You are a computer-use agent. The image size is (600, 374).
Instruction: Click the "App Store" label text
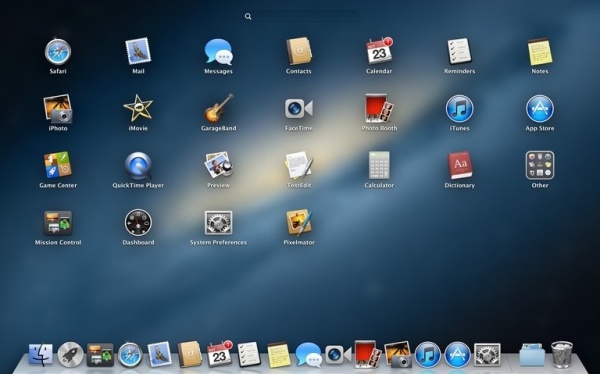tap(540, 128)
